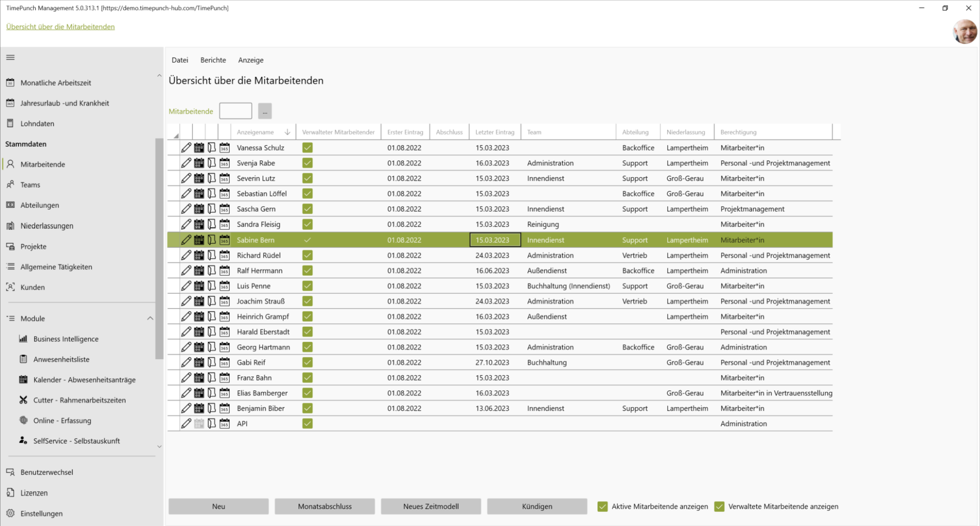Screen dimensions: 980x526
Task: Click the time model book icon for Elias Bamberger
Action: click(212, 393)
